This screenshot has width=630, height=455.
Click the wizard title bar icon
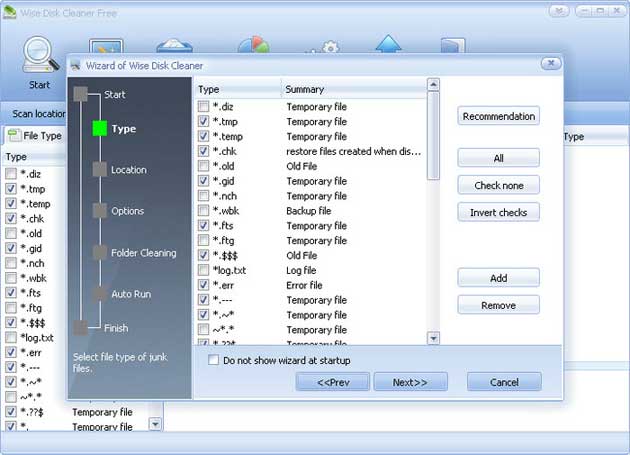pyautogui.click(x=76, y=65)
